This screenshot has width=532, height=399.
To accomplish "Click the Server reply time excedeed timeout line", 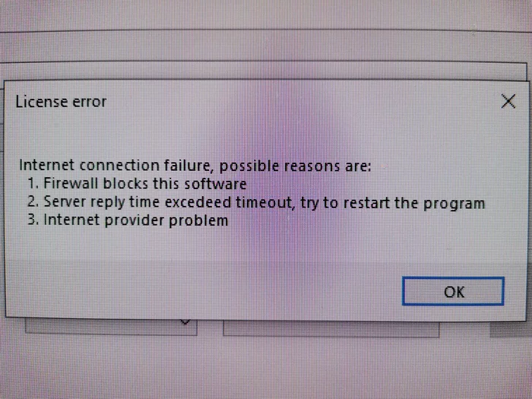I will click(x=256, y=202).
